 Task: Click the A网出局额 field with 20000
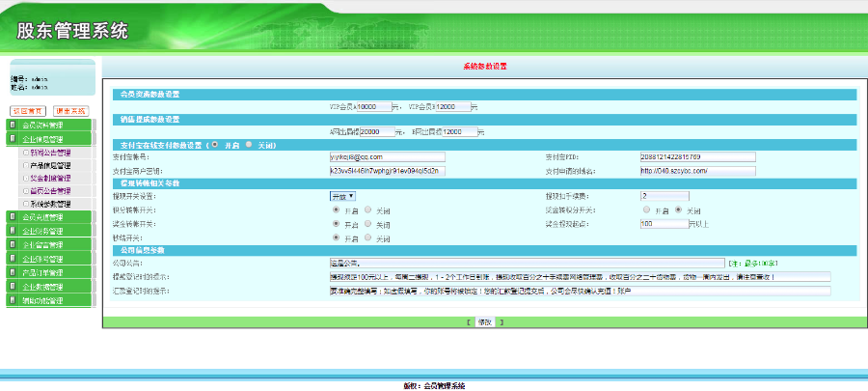pyautogui.click(x=377, y=132)
